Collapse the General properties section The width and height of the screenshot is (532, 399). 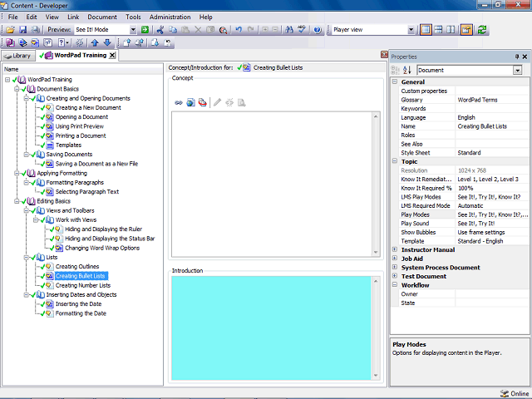395,81
